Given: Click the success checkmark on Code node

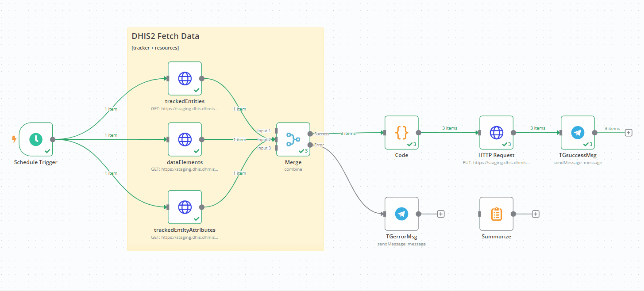Looking at the screenshot, I should click(410, 144).
